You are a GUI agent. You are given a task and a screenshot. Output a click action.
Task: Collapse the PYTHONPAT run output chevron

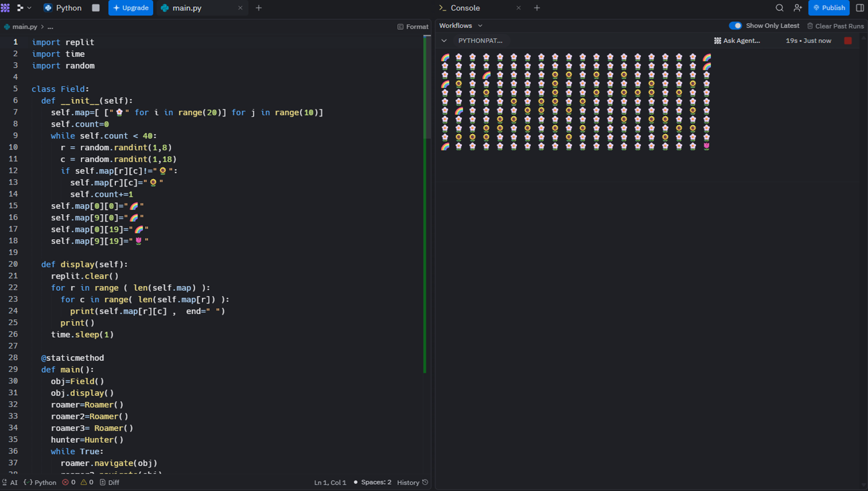click(444, 41)
